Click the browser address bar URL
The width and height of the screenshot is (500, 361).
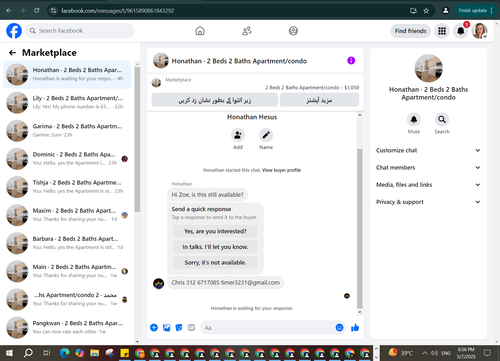117,11
